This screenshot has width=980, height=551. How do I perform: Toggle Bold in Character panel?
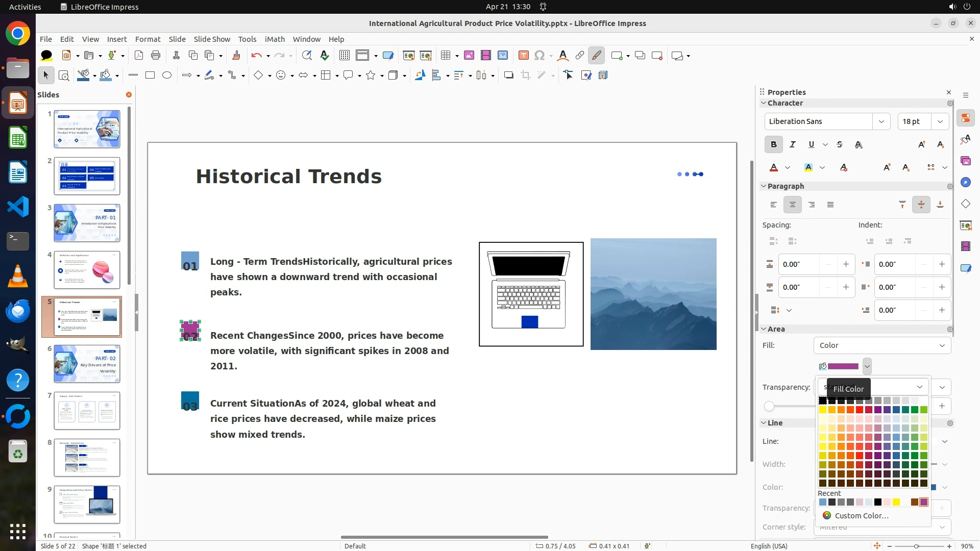(773, 145)
